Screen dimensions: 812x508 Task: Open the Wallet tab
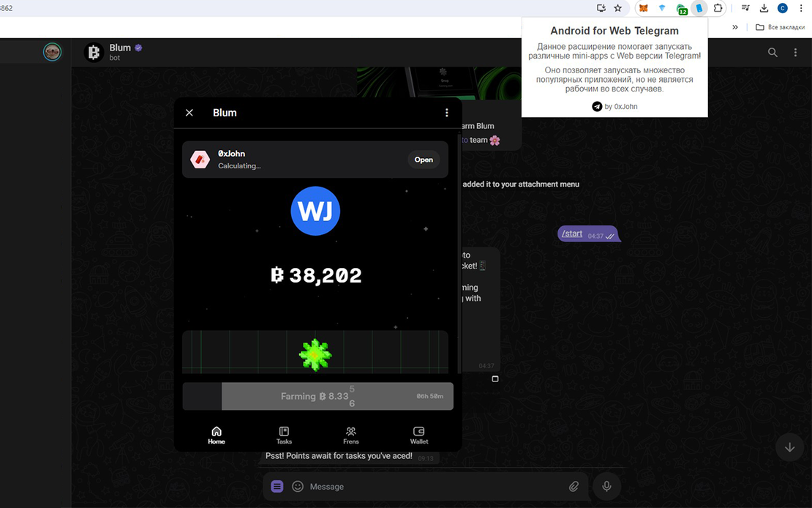pos(419,436)
